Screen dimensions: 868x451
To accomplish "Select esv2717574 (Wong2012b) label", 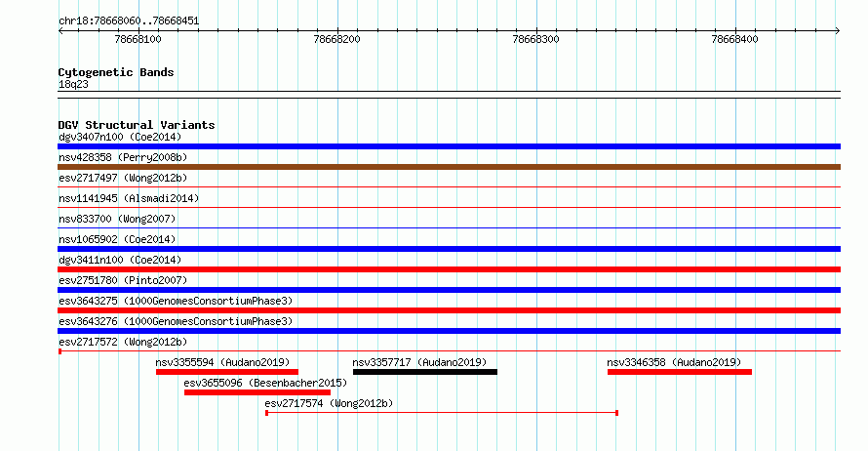I will [329, 403].
